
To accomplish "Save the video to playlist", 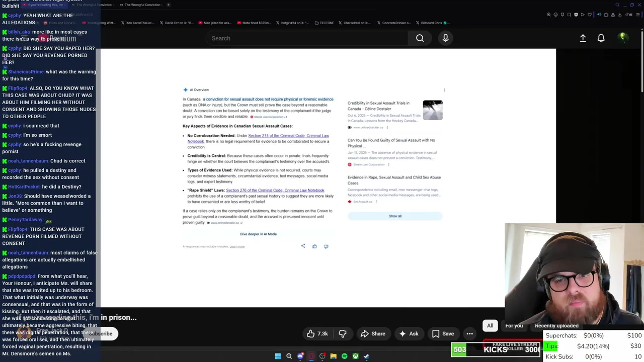I will (443, 333).
